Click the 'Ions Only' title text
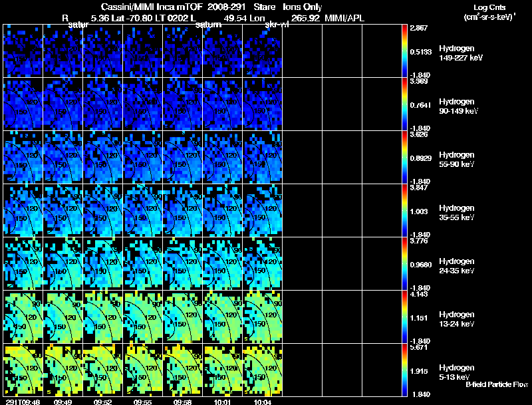This screenshot has width=532, height=405. pyautogui.click(x=303, y=7)
